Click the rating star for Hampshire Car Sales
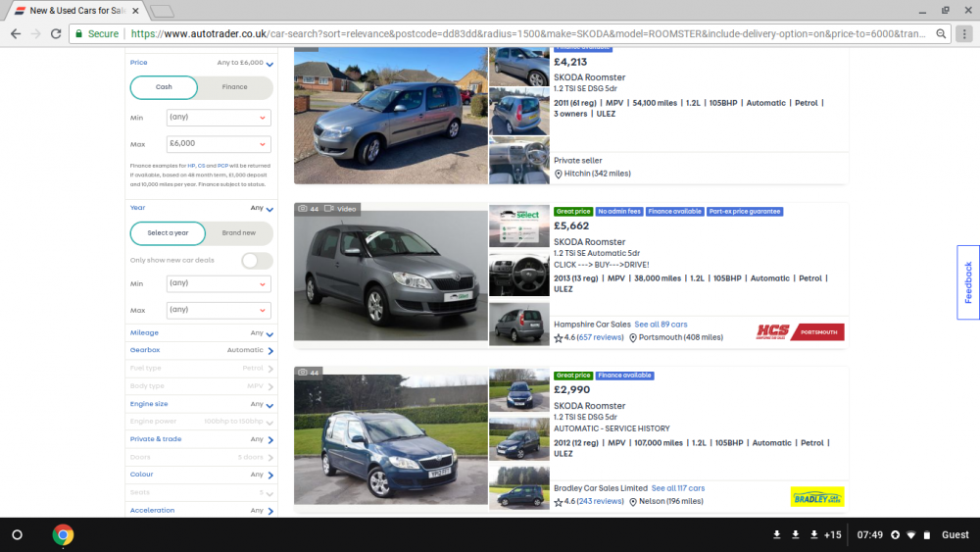The width and height of the screenshot is (980, 552). (559, 337)
